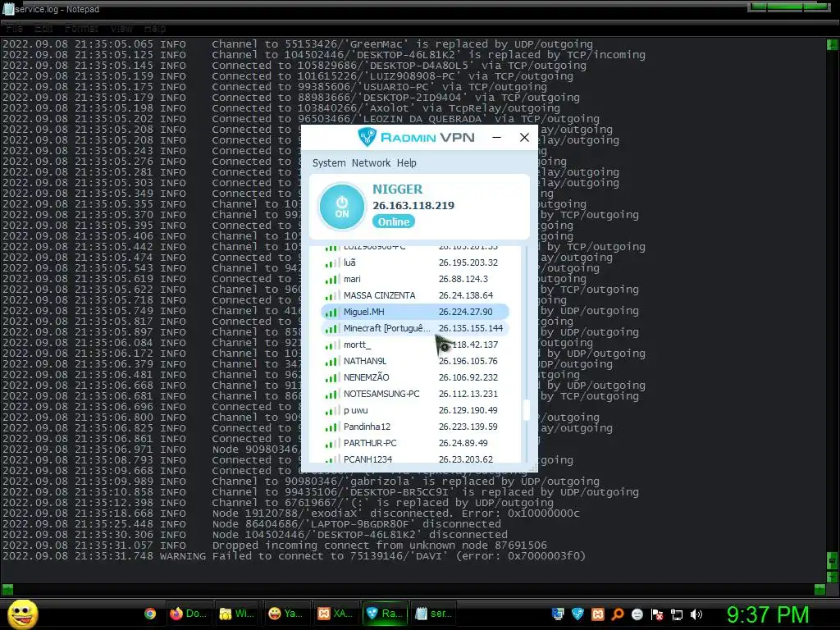Click the Online status badge

point(394,221)
